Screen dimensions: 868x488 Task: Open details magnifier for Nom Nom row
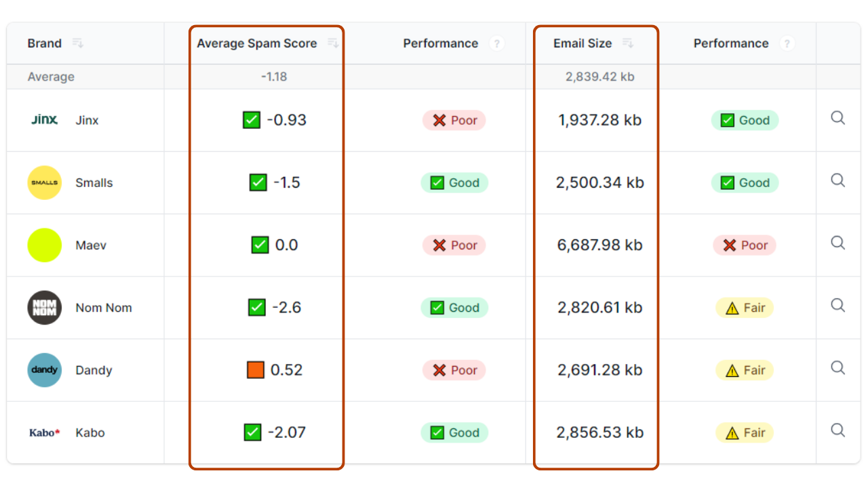(838, 305)
